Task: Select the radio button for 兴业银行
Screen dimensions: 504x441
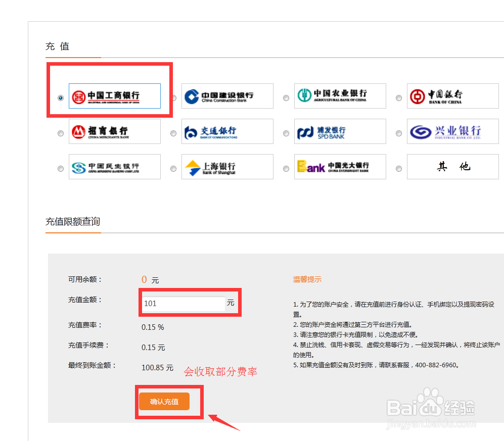Action: pyautogui.click(x=399, y=133)
